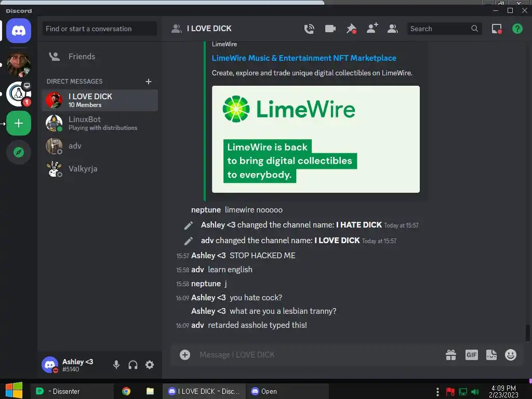Screen dimensions: 532x399
Task: Open the sticker picker
Action: click(491, 355)
